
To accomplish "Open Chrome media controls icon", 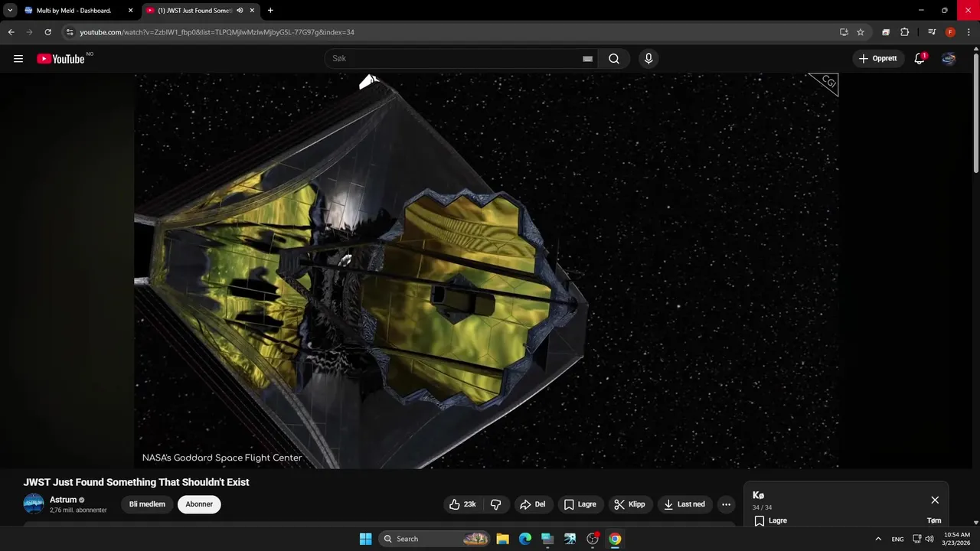I will pyautogui.click(x=932, y=32).
